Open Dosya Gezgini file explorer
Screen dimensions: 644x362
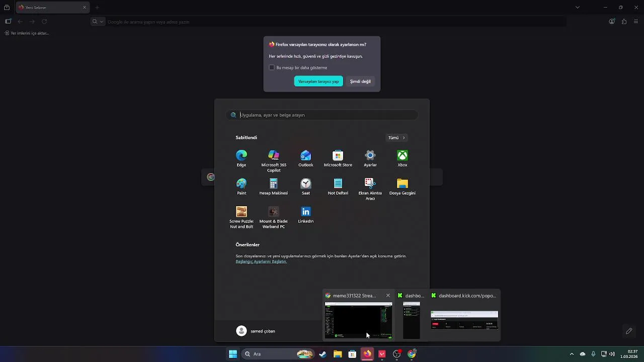403,187
